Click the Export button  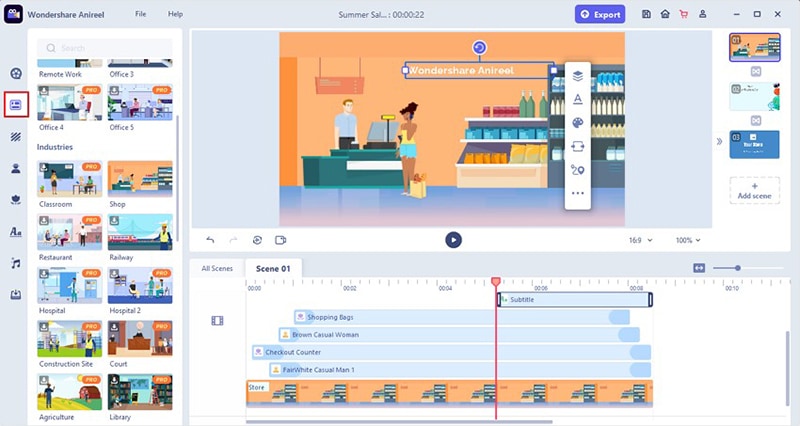(x=600, y=14)
